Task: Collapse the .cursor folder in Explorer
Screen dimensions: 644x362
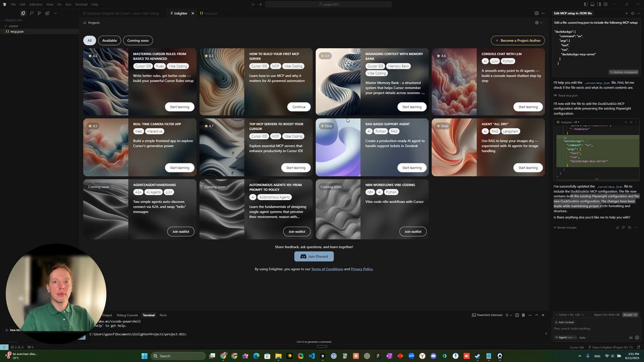Action: point(13,26)
